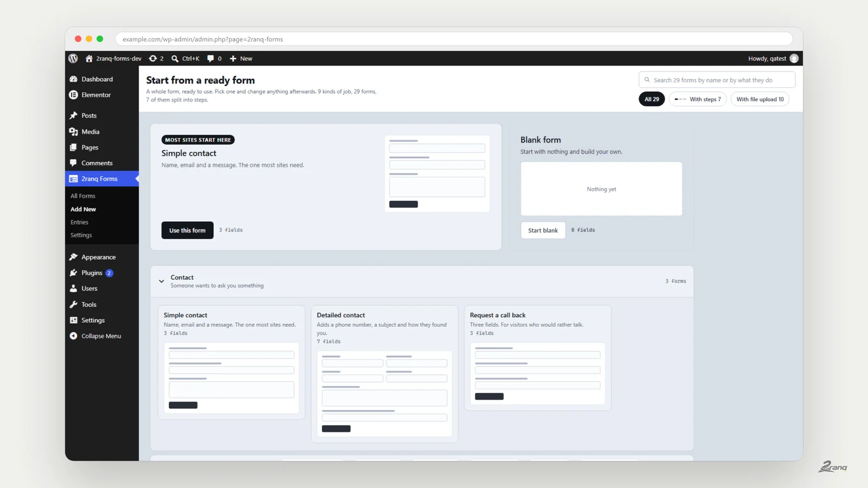This screenshot has width=868, height=488.
Task: Open 2ranq Forms Settings submenu item
Action: point(81,235)
